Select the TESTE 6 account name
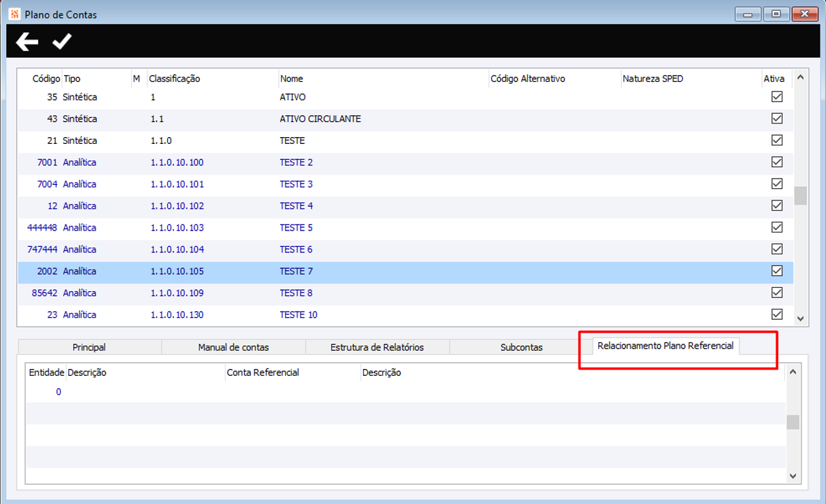The width and height of the screenshot is (826, 504). pyautogui.click(x=296, y=250)
